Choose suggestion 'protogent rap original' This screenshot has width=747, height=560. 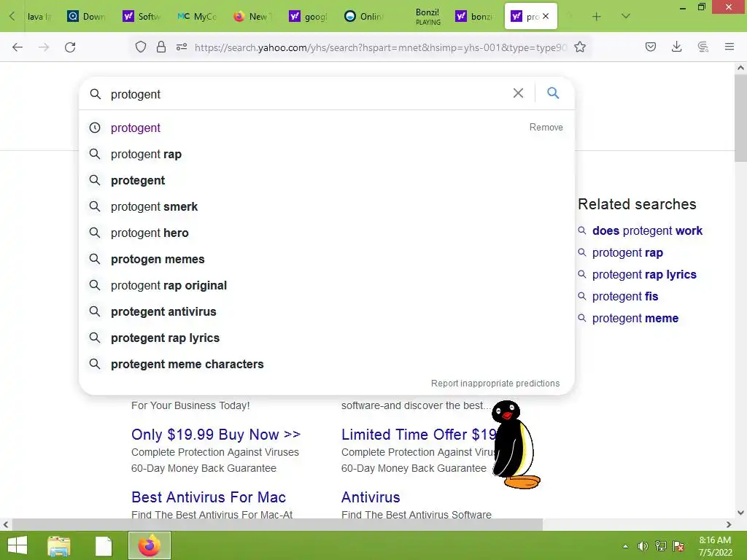326,285
